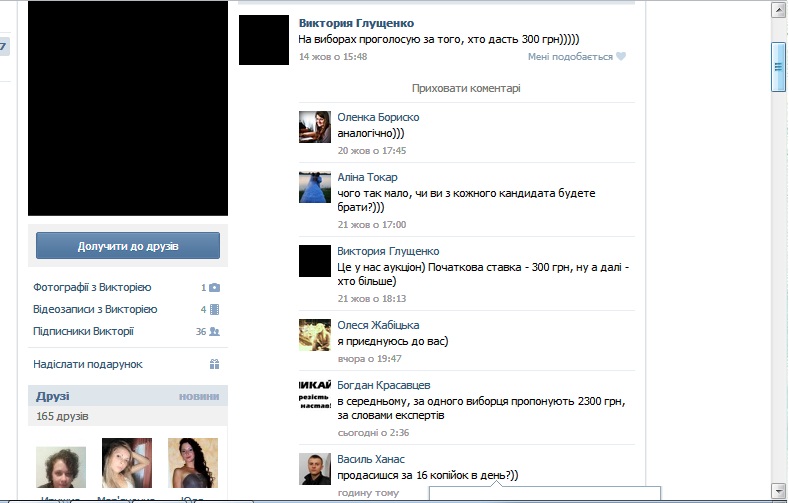Click the post timestamp 14 жов о 15:48
This screenshot has width=789, height=503.
click(x=333, y=57)
